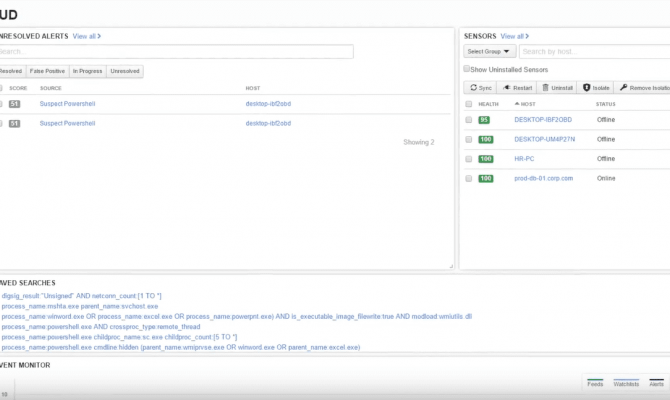Open View all link for sensors

(514, 36)
